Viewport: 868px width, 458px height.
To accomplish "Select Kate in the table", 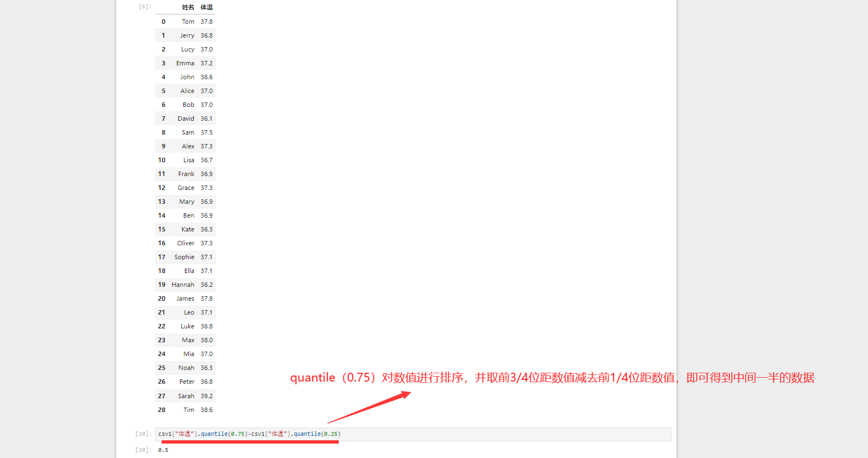I will tap(188, 229).
